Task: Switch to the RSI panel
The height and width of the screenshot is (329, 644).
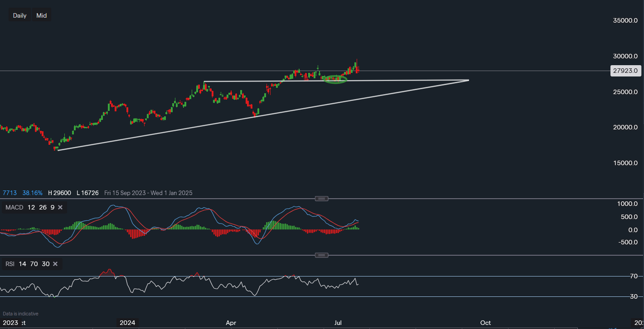Action: coord(181,285)
